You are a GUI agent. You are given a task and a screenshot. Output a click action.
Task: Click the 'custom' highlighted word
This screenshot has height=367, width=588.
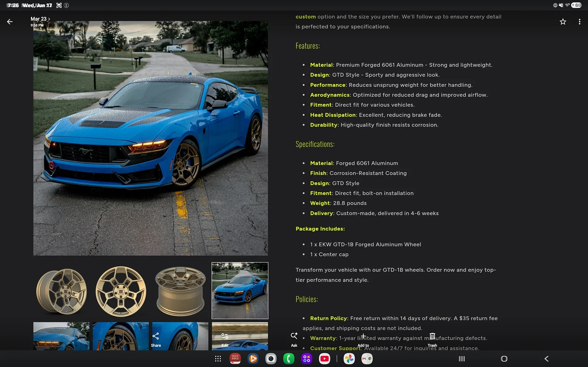click(306, 17)
